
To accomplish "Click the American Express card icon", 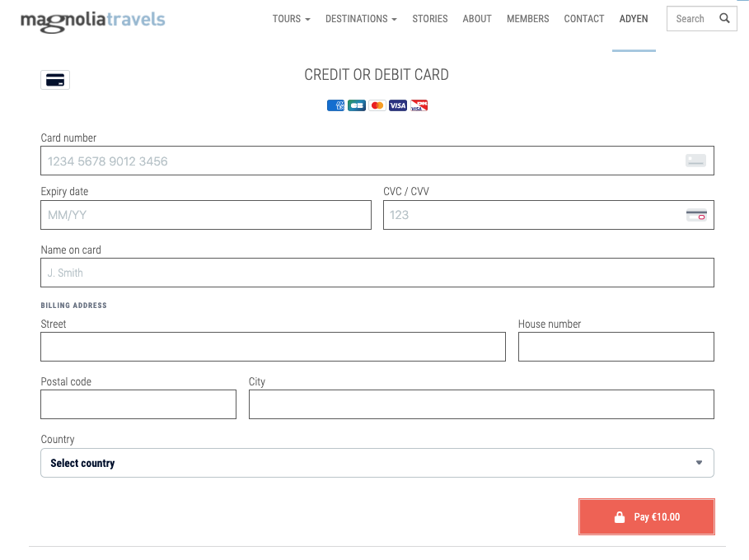I will pyautogui.click(x=335, y=105).
